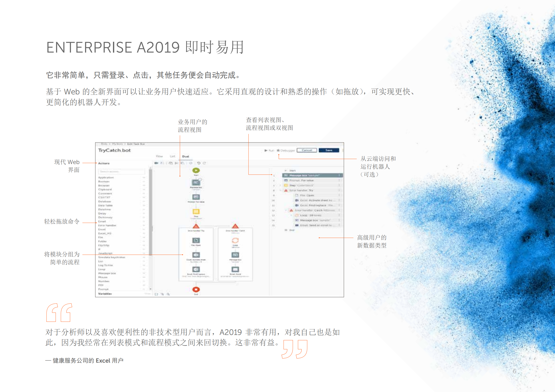The height and width of the screenshot is (392, 555).
Task: Click the red End node at flow bottom
Action: click(196, 289)
